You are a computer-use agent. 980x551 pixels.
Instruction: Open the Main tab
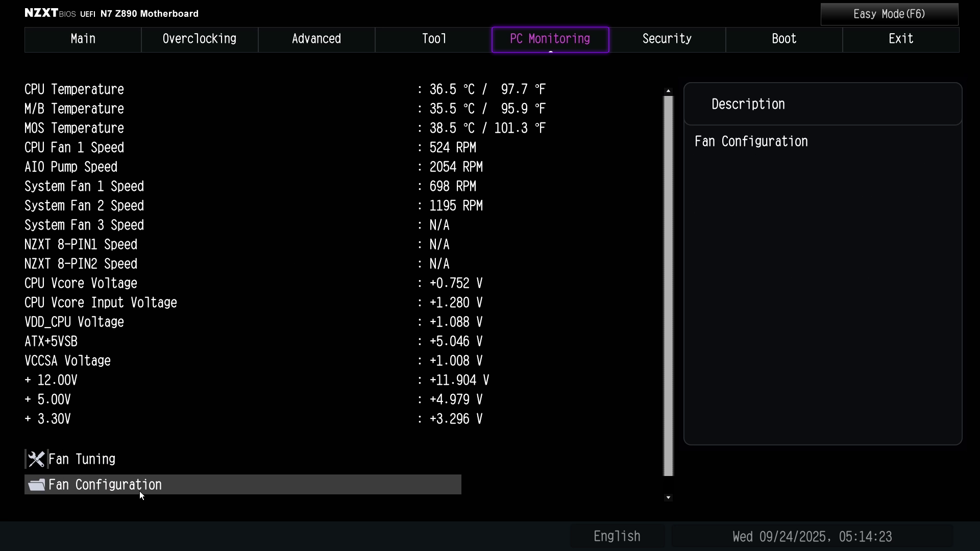pos(83,39)
